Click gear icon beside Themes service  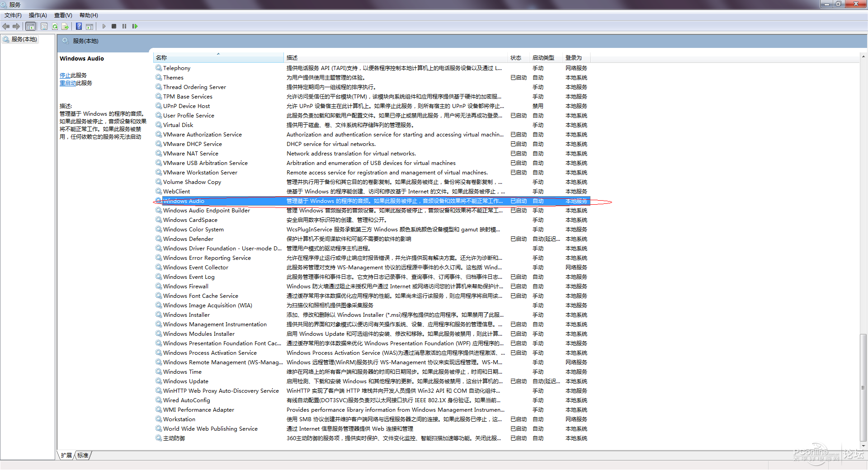[x=159, y=77]
